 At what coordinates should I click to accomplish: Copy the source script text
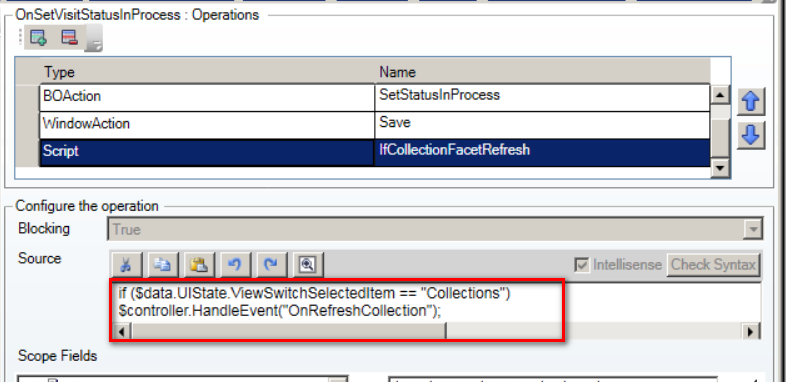[x=163, y=264]
